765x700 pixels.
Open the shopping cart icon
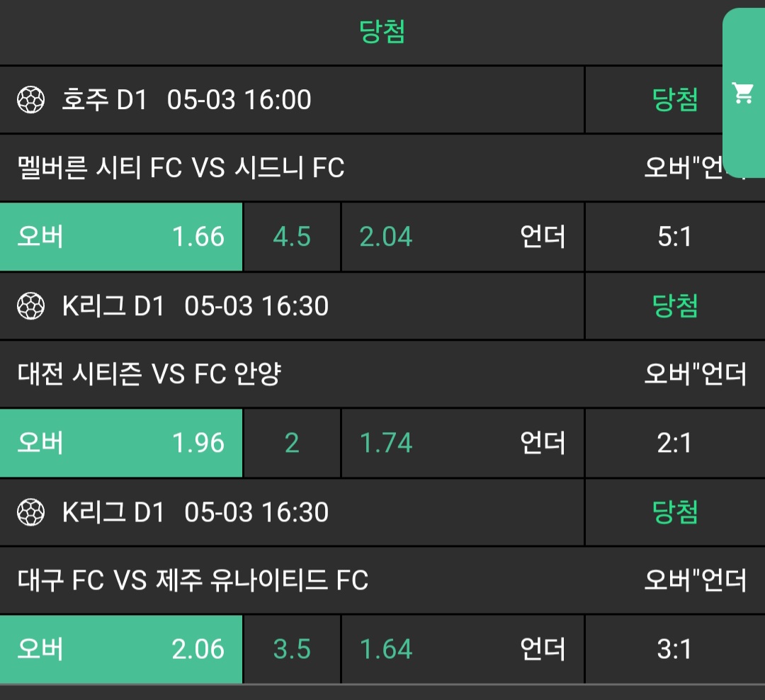[743, 93]
